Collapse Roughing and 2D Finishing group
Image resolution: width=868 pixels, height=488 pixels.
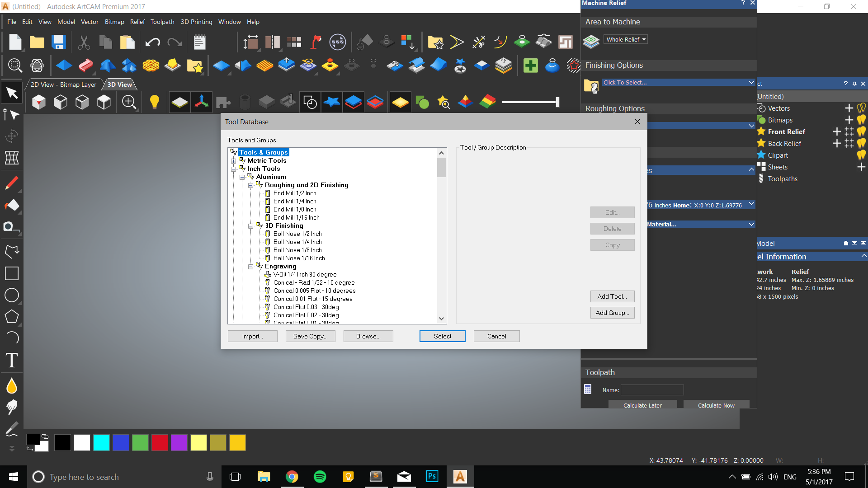coord(250,185)
